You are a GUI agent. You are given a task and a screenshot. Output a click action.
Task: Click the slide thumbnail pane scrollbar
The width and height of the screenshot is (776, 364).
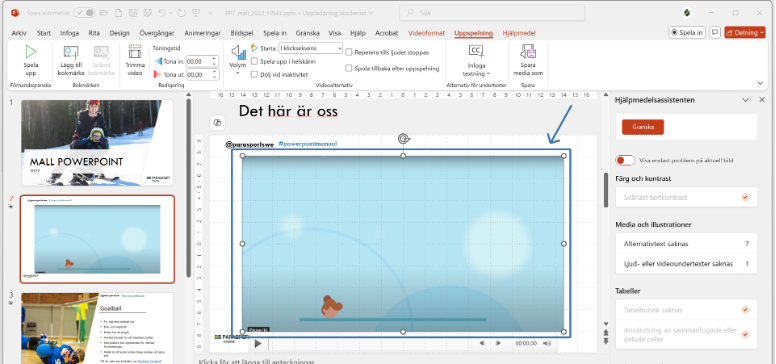tap(188, 188)
